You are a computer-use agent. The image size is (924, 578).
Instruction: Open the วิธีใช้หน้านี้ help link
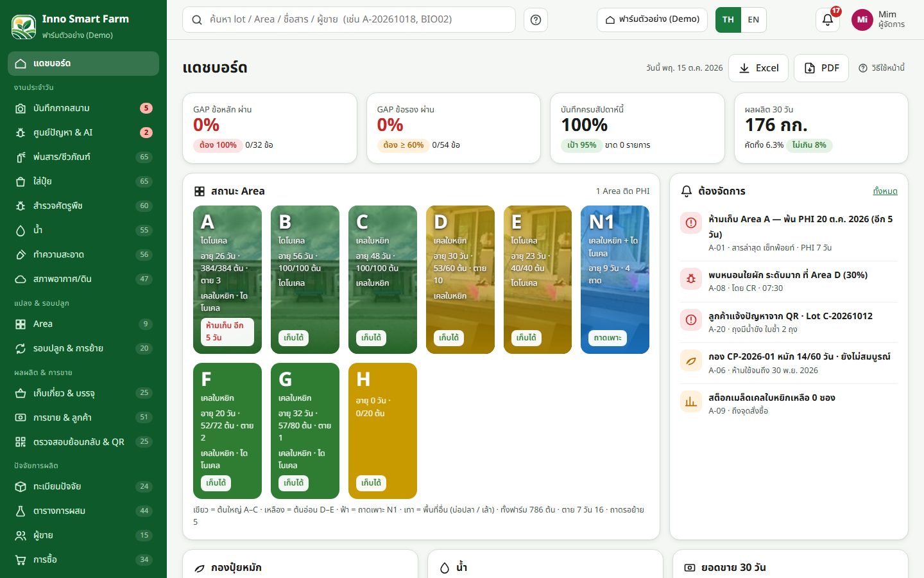882,68
